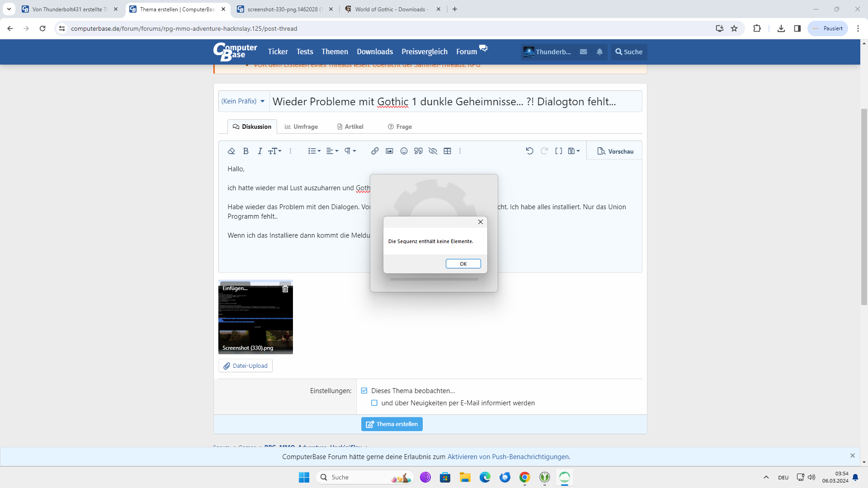
Task: Click the insert link icon
Action: point(375,151)
